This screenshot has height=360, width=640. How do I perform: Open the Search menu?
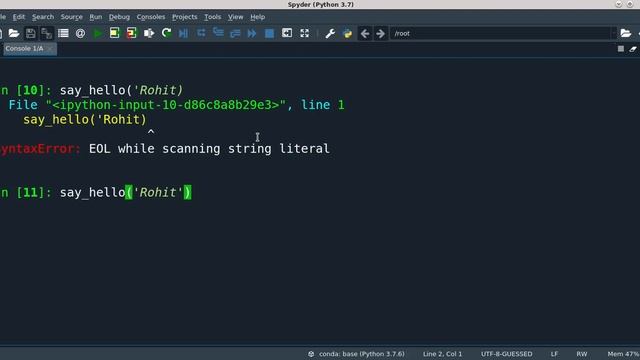[43, 17]
